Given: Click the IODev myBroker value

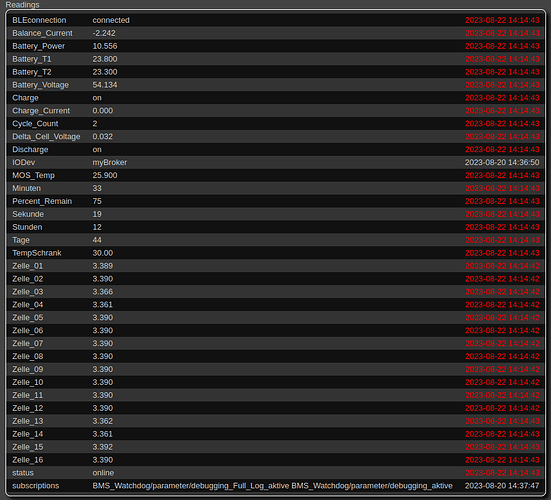Looking at the screenshot, I should 110,162.
